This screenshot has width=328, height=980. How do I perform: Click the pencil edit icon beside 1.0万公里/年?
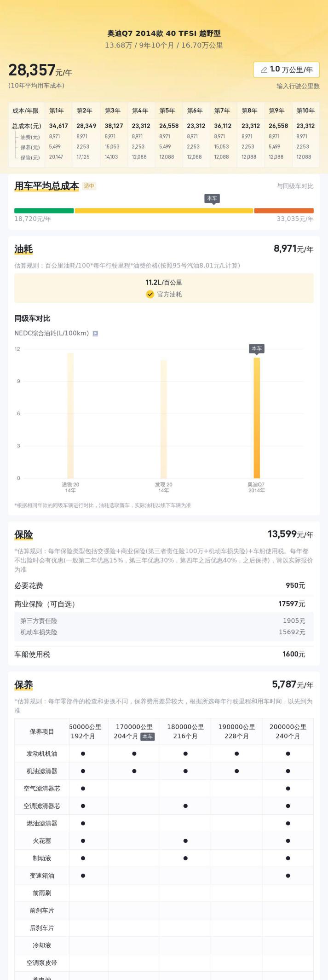[x=264, y=70]
